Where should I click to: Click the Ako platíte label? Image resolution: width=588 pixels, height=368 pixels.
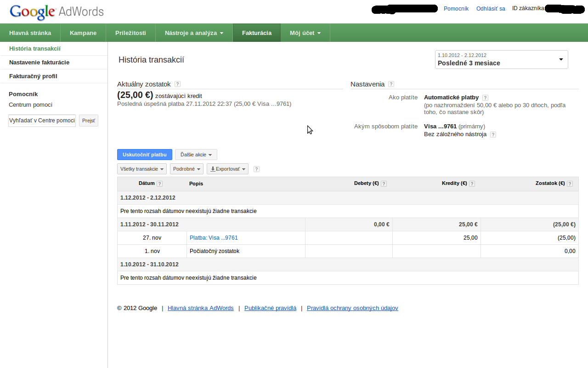click(402, 98)
